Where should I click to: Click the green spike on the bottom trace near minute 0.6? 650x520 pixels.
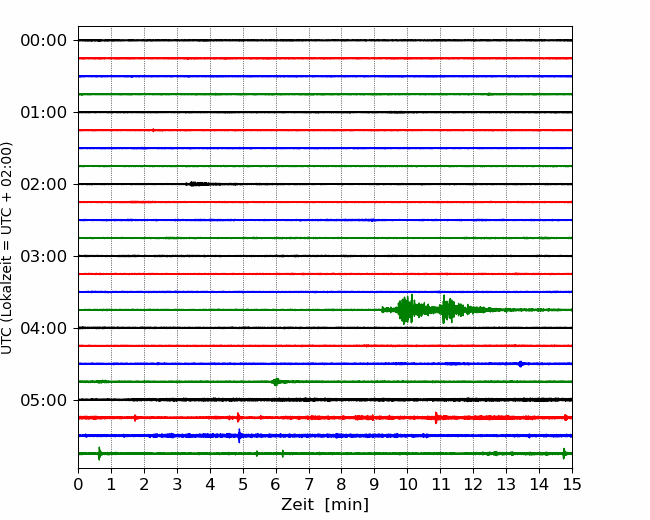coord(99,454)
